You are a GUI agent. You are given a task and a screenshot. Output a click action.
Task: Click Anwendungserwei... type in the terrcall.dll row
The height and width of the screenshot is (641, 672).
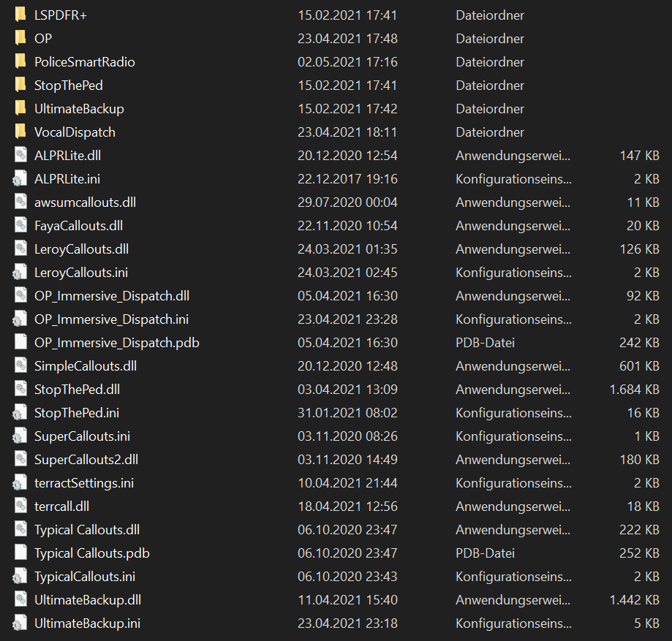click(513, 506)
